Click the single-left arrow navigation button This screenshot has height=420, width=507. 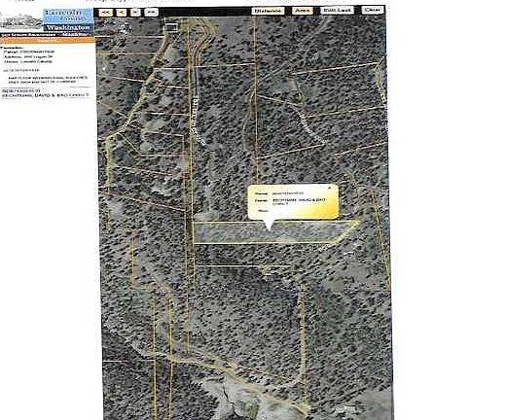point(122,13)
